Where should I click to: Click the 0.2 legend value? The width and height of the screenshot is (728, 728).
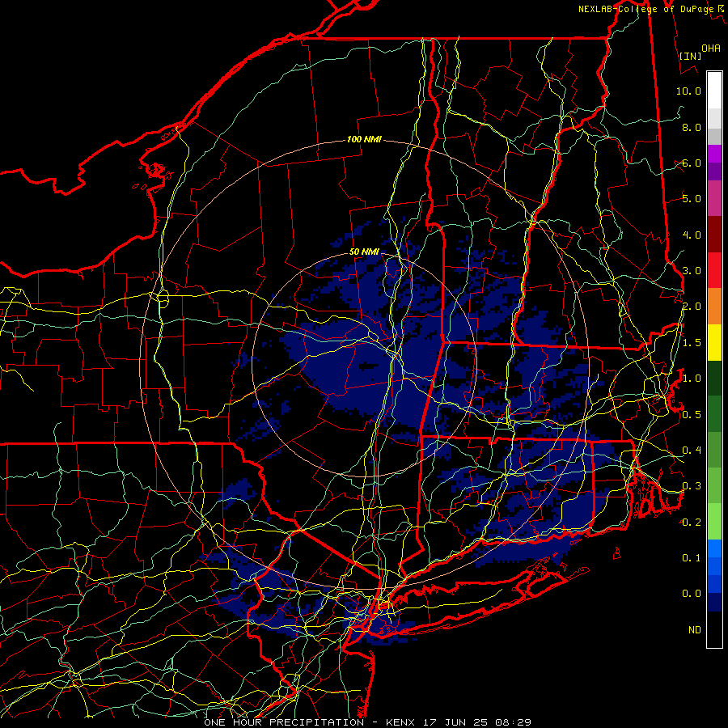click(692, 523)
